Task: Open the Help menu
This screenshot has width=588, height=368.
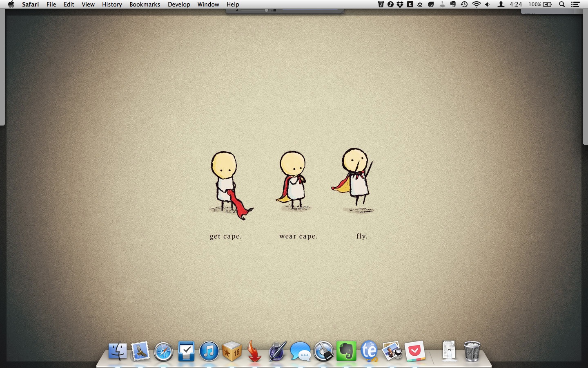Action: click(x=233, y=4)
